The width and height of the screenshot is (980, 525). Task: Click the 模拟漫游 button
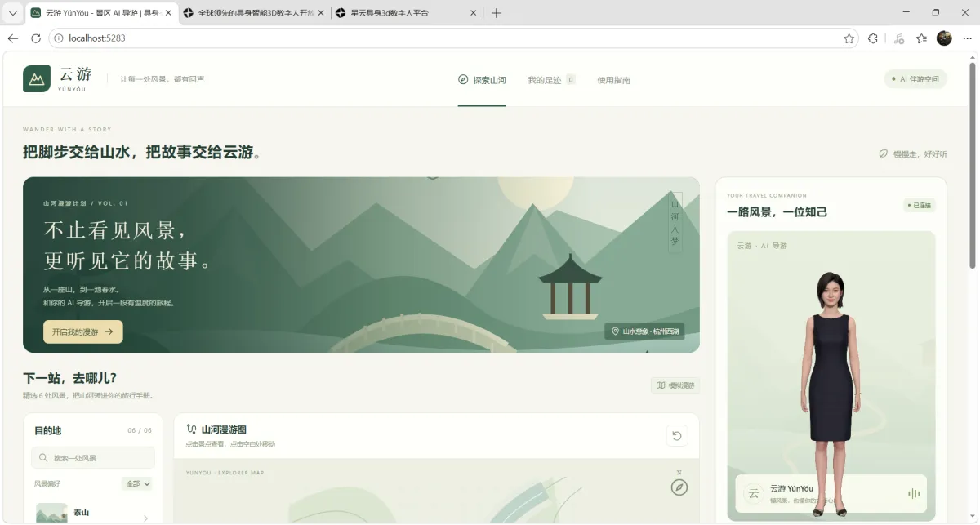pyautogui.click(x=675, y=385)
